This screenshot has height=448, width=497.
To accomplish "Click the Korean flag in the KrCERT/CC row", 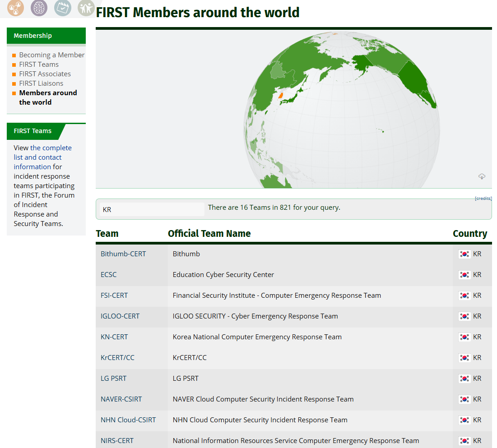I will (464, 358).
